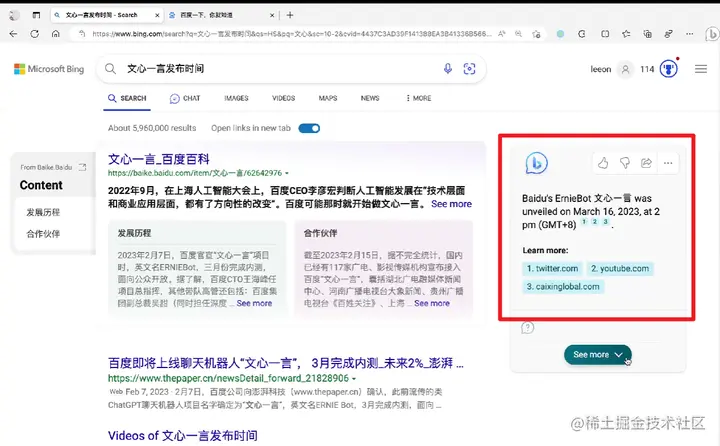Open the leeon account name

601,69
